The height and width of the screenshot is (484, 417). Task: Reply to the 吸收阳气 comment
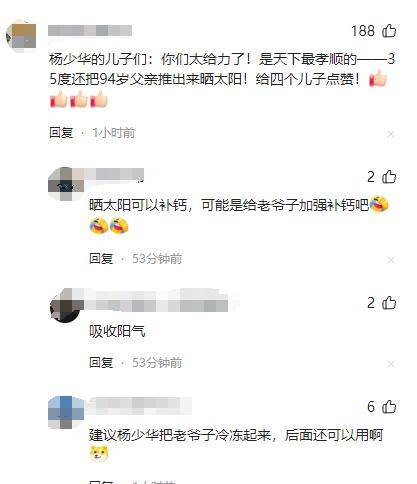[101, 362]
